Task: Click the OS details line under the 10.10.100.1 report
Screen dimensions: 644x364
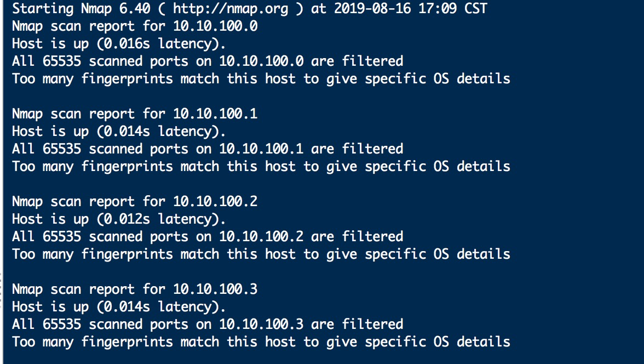Action: [x=261, y=167]
